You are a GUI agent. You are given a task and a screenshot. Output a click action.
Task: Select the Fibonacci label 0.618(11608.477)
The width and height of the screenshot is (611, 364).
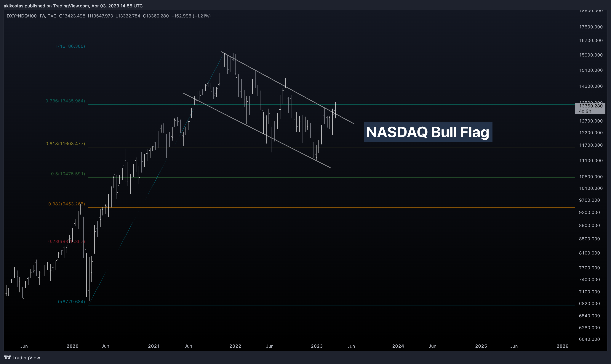point(65,144)
